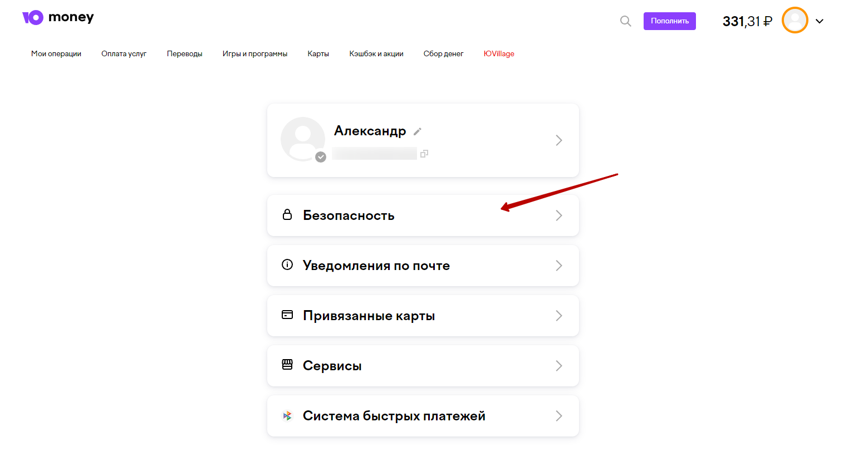
Task: Open the Мои операции menu item
Action: [x=56, y=54]
